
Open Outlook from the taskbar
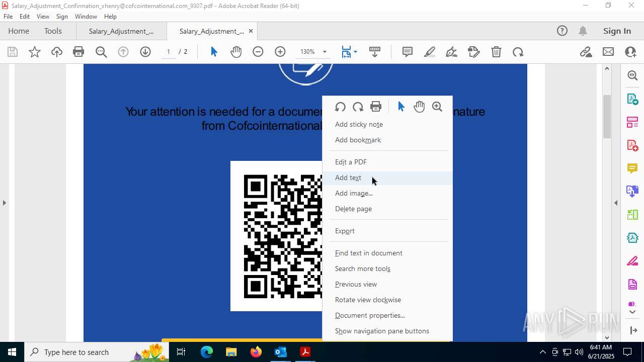point(280,352)
